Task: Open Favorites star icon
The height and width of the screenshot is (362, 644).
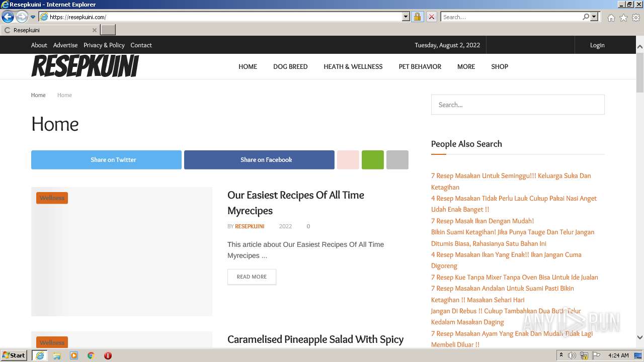Action: [623, 18]
